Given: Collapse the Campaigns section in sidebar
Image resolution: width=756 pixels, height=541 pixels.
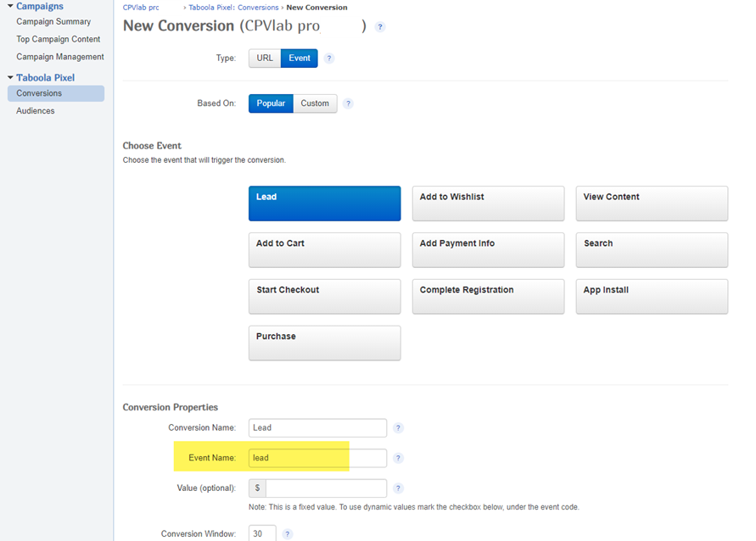Looking at the screenshot, I should tap(8, 5).
